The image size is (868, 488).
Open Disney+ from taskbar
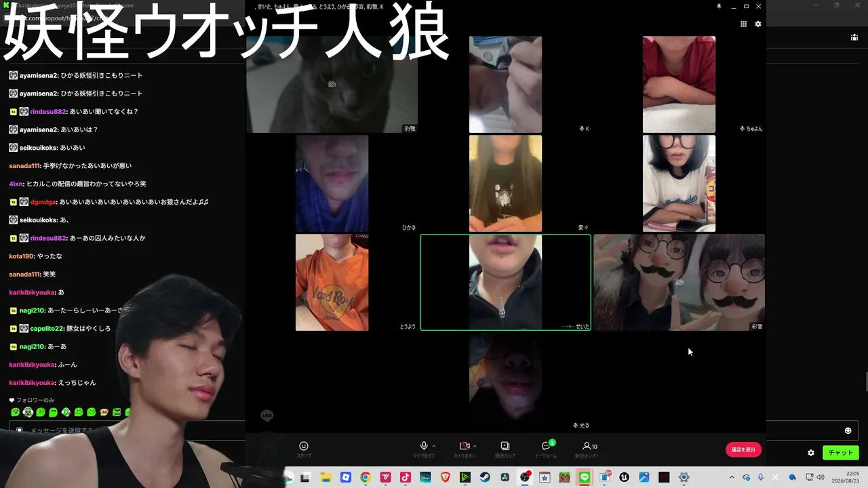tap(425, 477)
